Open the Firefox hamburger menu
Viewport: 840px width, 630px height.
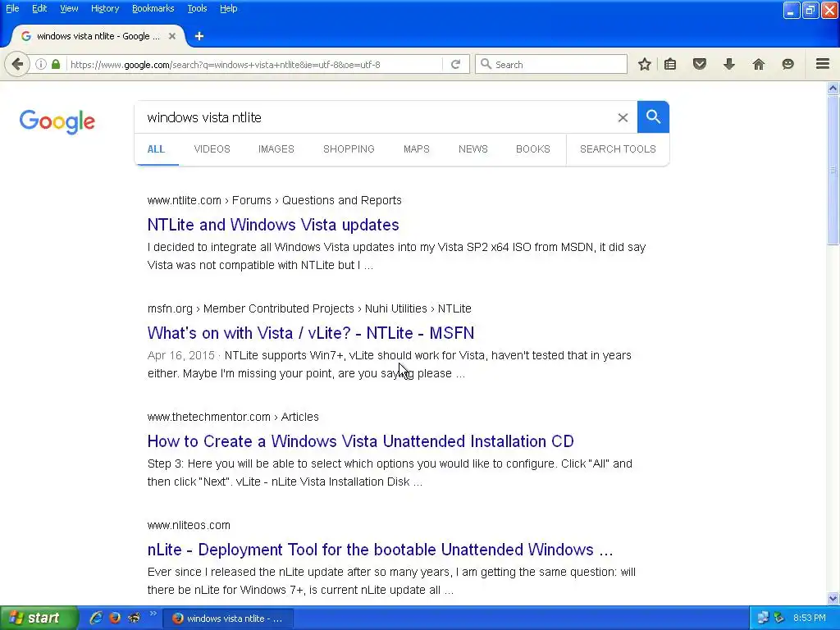823,64
